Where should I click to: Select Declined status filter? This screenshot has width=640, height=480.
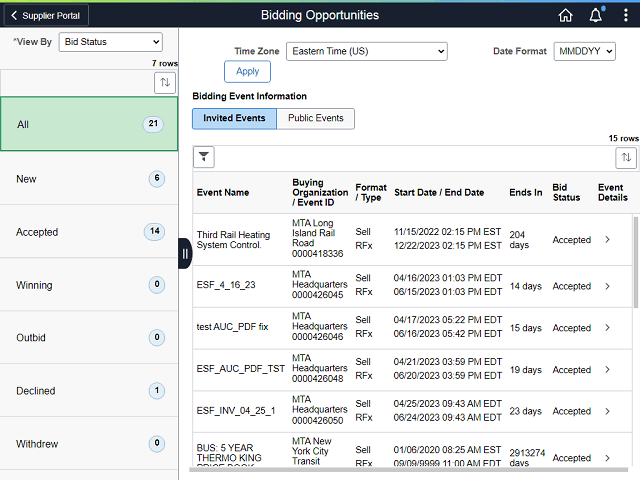pyautogui.click(x=89, y=391)
